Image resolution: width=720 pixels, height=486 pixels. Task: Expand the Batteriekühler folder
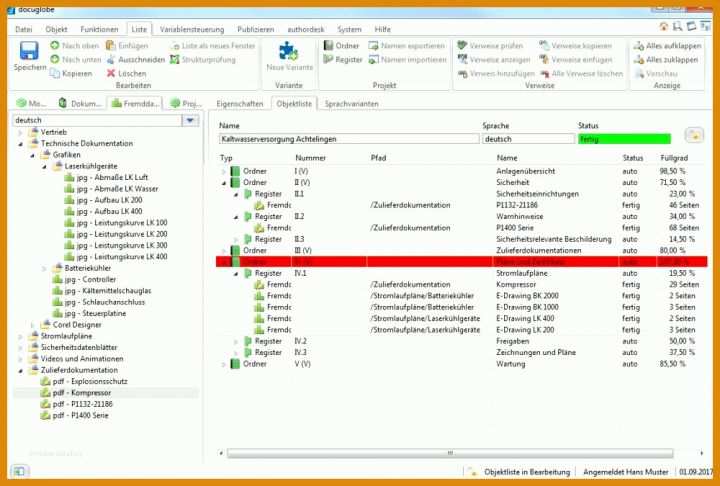[44, 268]
